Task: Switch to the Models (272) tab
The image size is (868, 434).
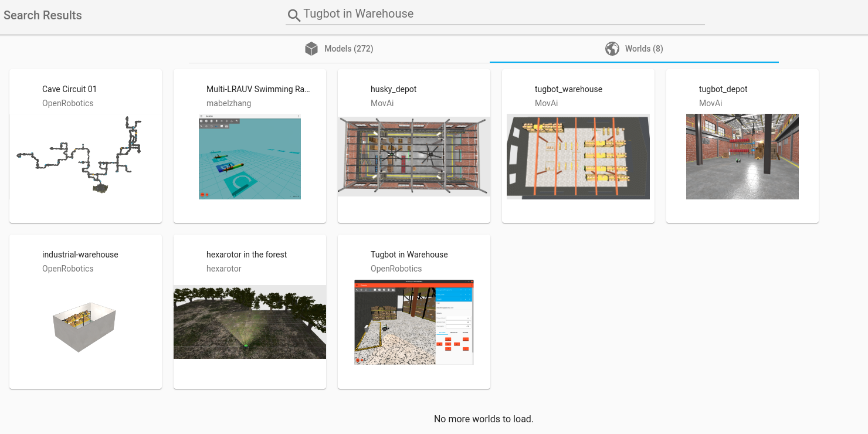Action: point(348,49)
